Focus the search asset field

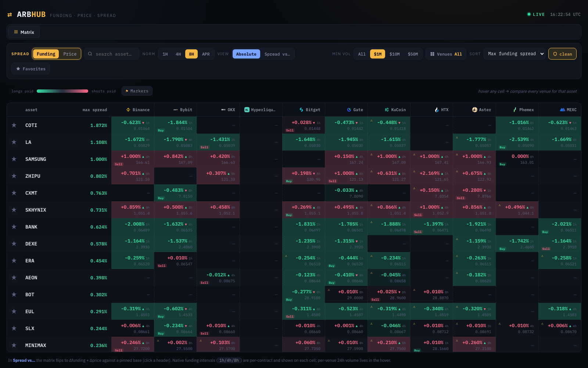click(112, 54)
